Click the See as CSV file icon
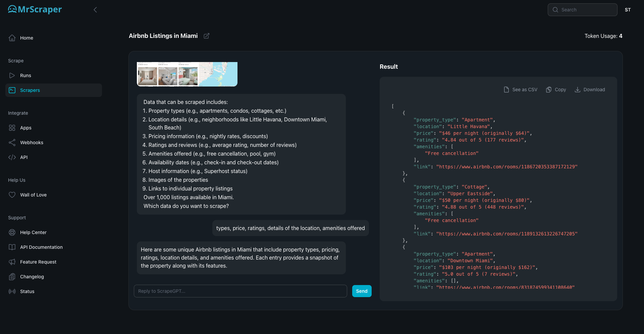 [x=506, y=90]
